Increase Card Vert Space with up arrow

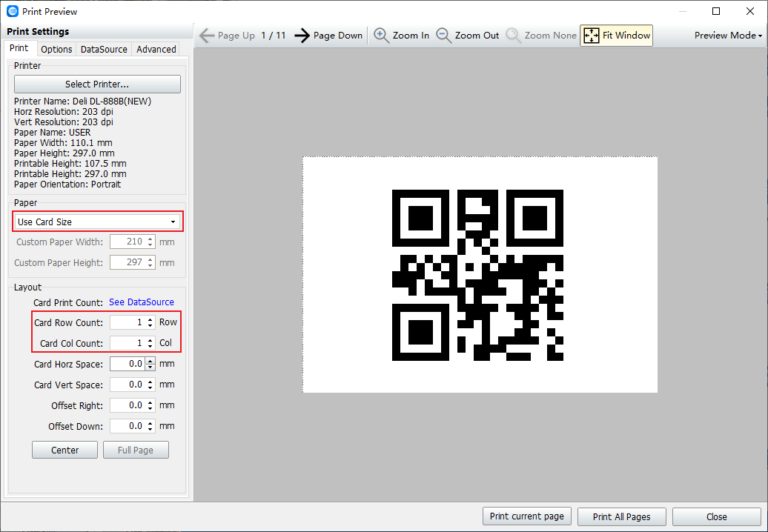coord(150,382)
